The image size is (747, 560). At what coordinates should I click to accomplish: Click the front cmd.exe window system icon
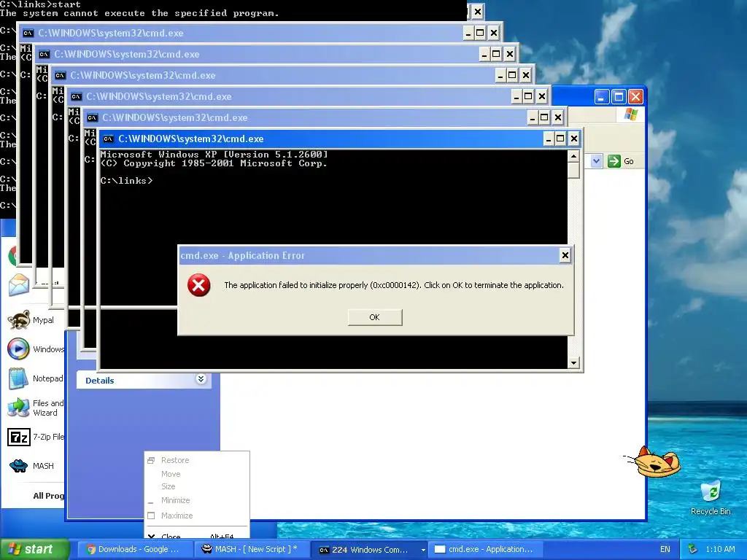pyautogui.click(x=109, y=139)
